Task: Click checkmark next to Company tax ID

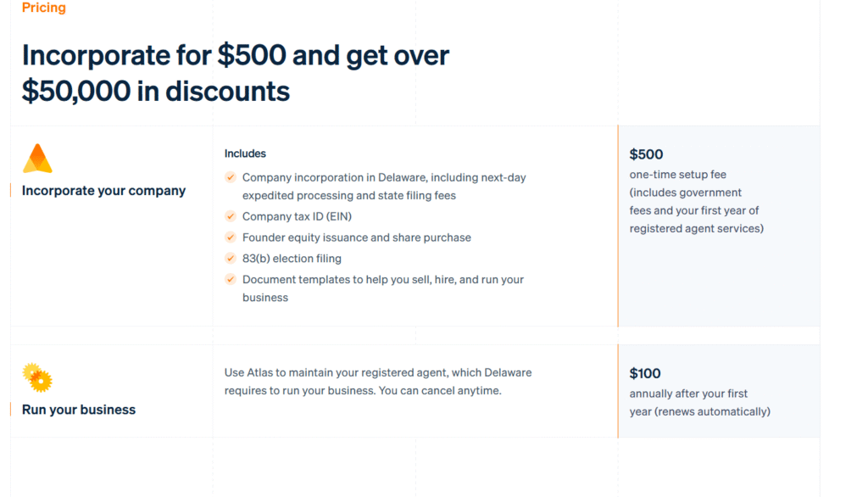Action: tap(231, 216)
